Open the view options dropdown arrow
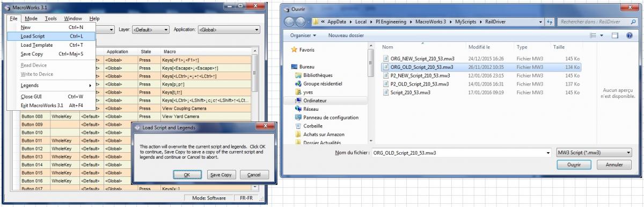 (602, 35)
